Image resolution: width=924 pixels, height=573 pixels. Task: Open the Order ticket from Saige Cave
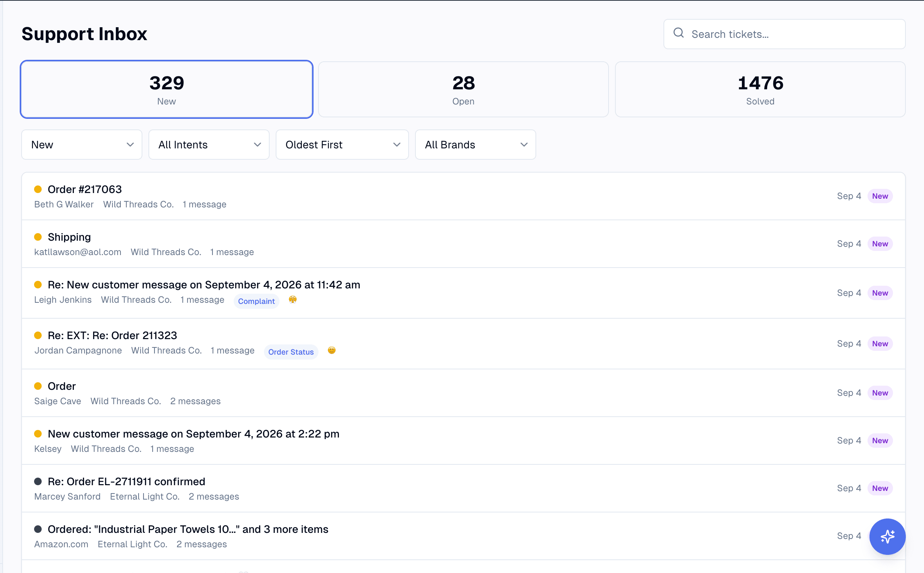pos(463,393)
